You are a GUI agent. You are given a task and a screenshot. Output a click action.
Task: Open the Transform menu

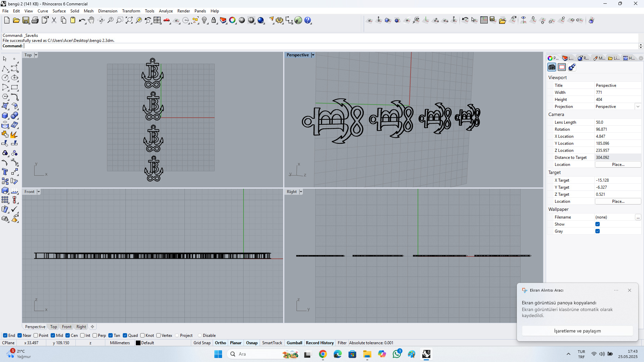point(131,11)
